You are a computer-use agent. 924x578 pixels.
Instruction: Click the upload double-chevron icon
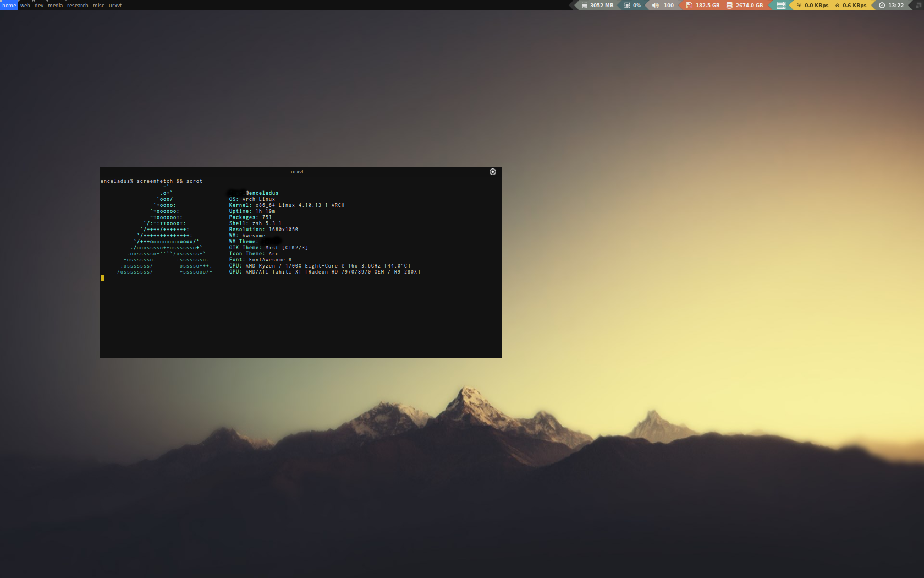click(x=838, y=5)
